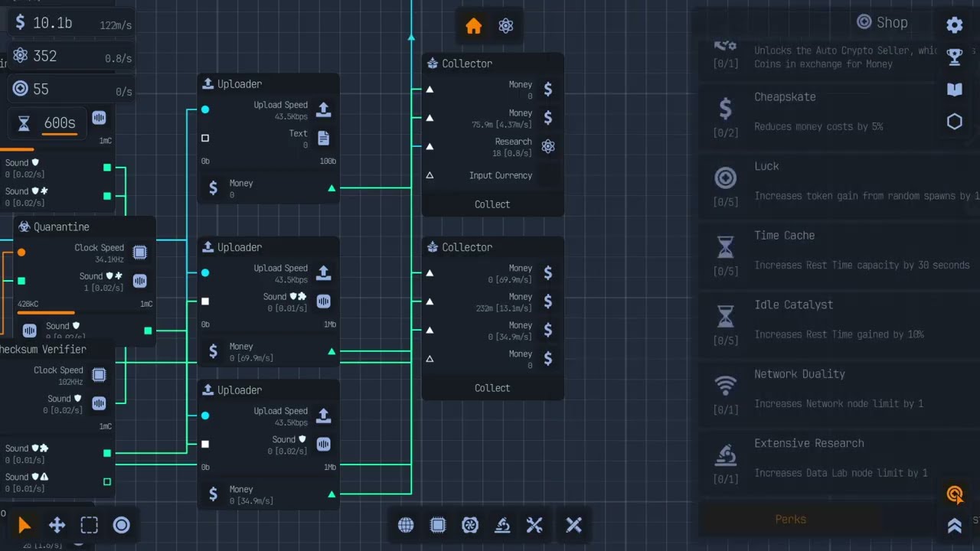Open the microscope Data Lab category
Image resolution: width=980 pixels, height=551 pixels.
coord(502,525)
